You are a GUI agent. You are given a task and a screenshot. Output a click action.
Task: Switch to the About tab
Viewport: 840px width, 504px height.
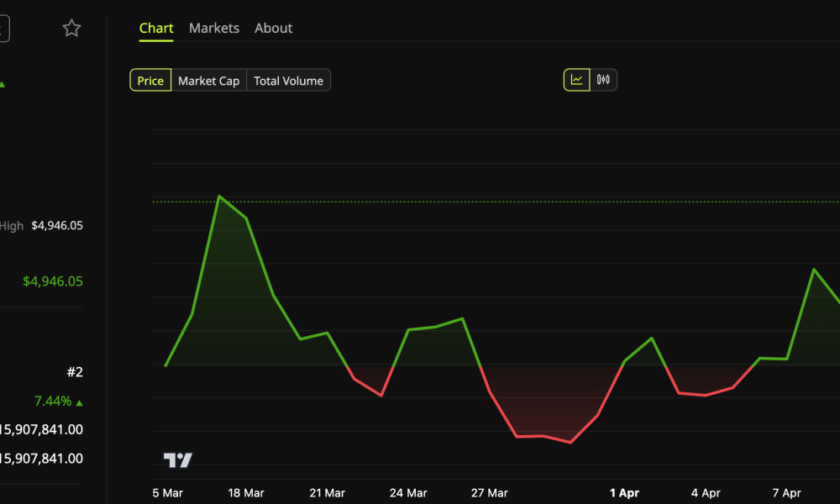(273, 28)
